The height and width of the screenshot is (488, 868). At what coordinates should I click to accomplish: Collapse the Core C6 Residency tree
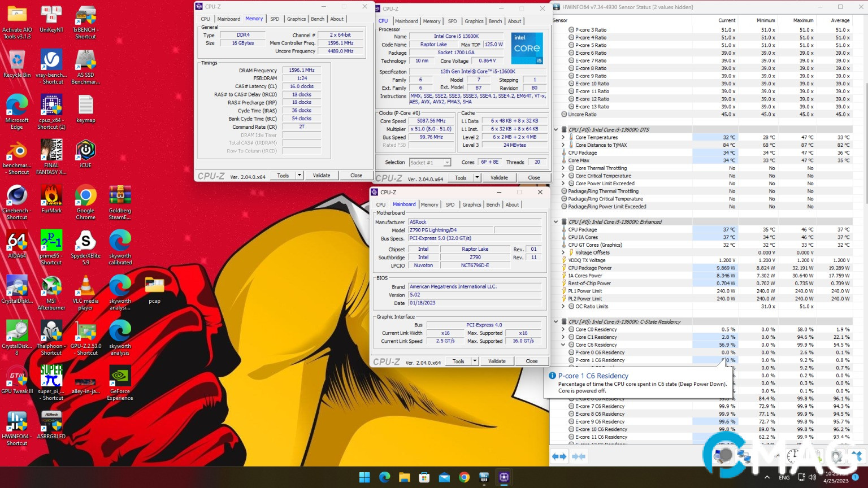(x=563, y=345)
